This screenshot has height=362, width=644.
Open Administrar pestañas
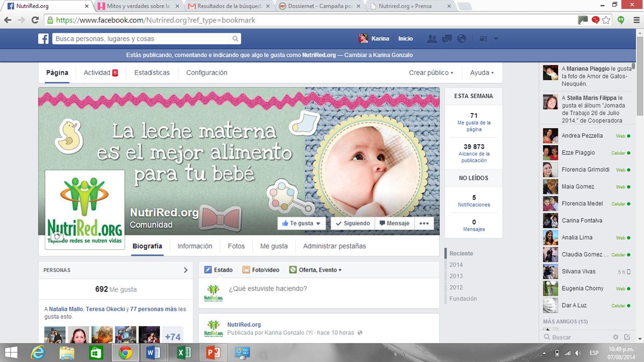[x=335, y=246]
